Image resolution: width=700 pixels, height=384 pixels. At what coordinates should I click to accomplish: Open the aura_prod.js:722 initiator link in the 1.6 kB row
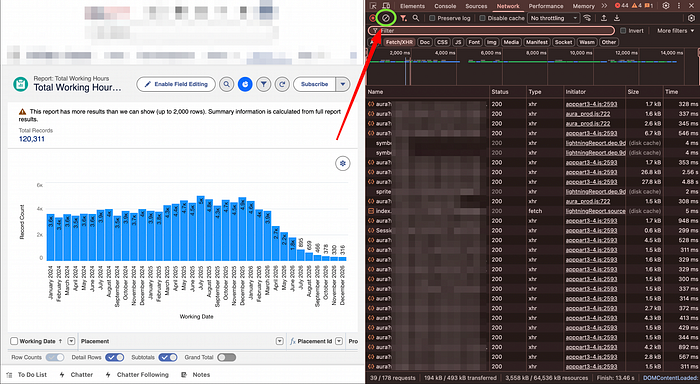(588, 114)
